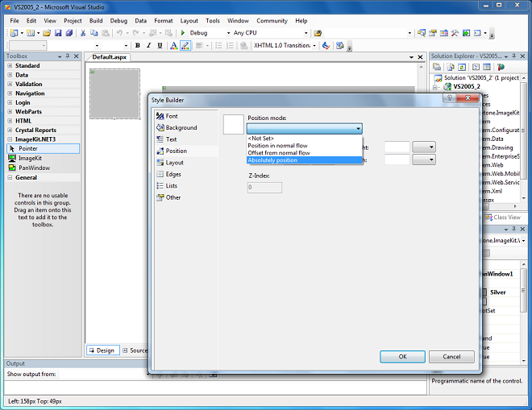Screen dimensions: 532x410
Task: Open the Community menu
Action: [272, 21]
